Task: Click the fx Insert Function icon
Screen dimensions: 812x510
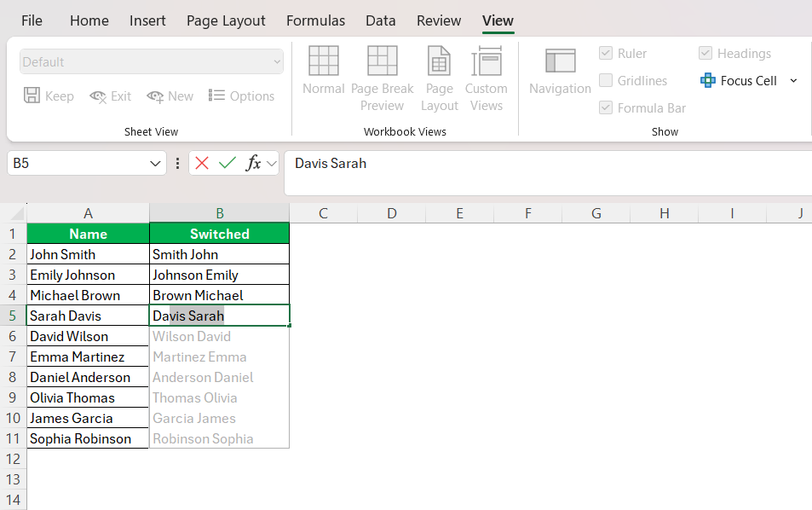Action: [253, 163]
